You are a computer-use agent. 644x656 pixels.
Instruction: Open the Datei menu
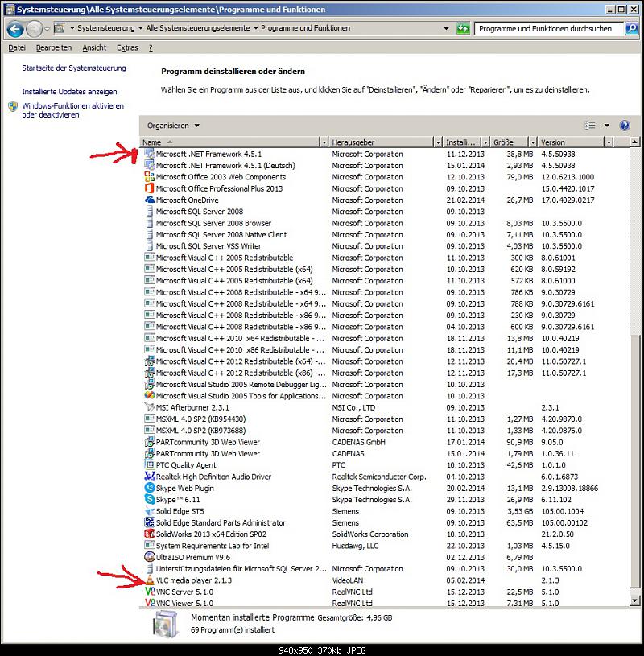(x=17, y=47)
